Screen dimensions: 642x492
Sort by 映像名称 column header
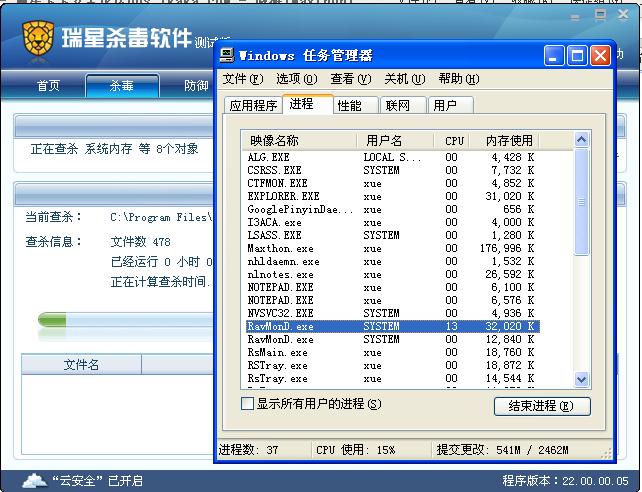click(x=299, y=141)
